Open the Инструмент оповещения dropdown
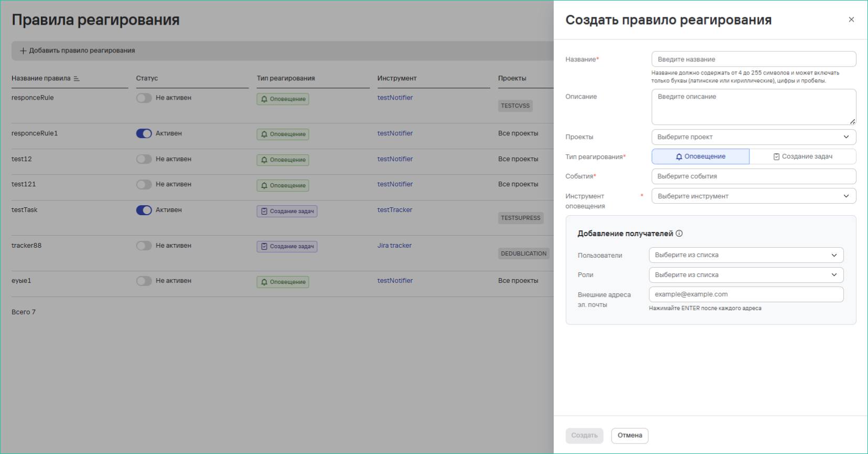Image resolution: width=868 pixels, height=454 pixels. [x=753, y=196]
